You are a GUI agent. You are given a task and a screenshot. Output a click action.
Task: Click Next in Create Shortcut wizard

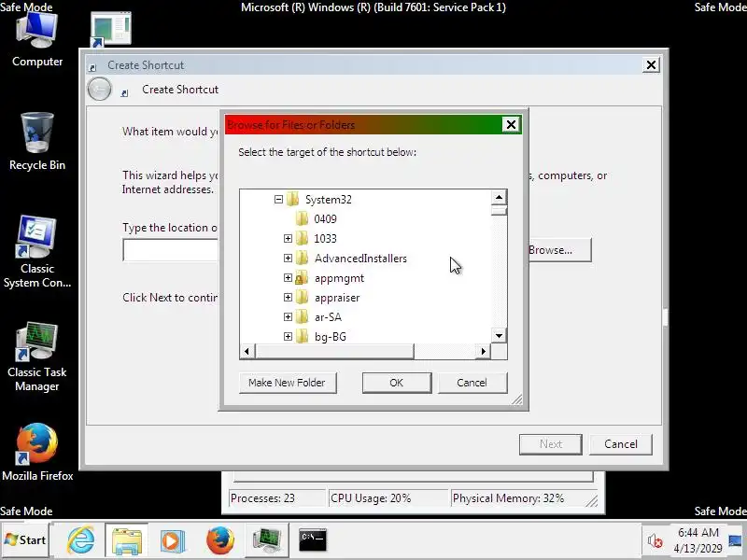[551, 444]
